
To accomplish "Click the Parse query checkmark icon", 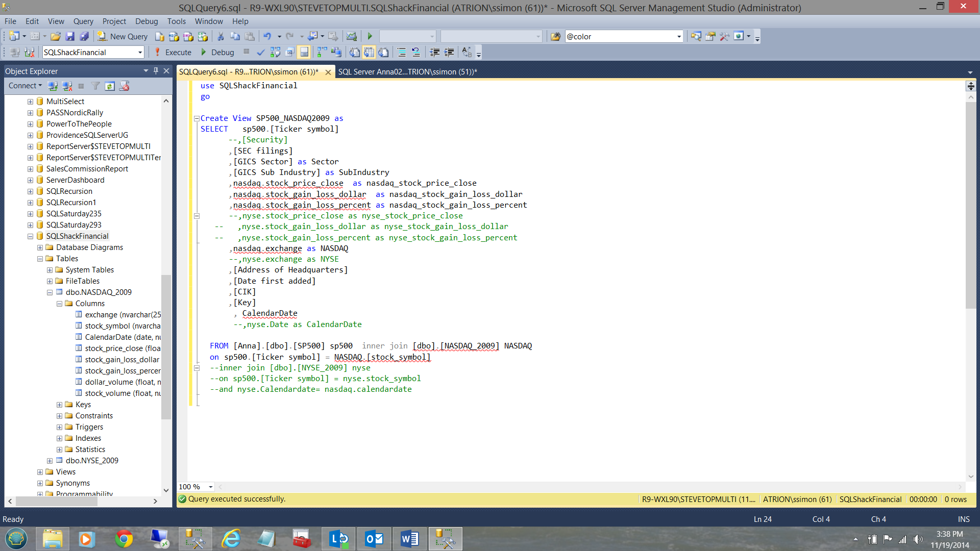I will point(261,52).
